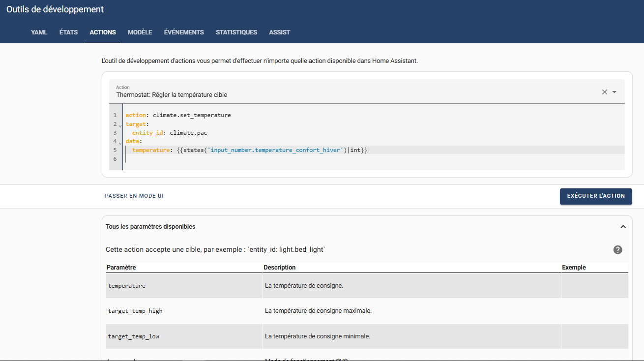Click the EXÉCUTER L'ACTION button

(596, 196)
